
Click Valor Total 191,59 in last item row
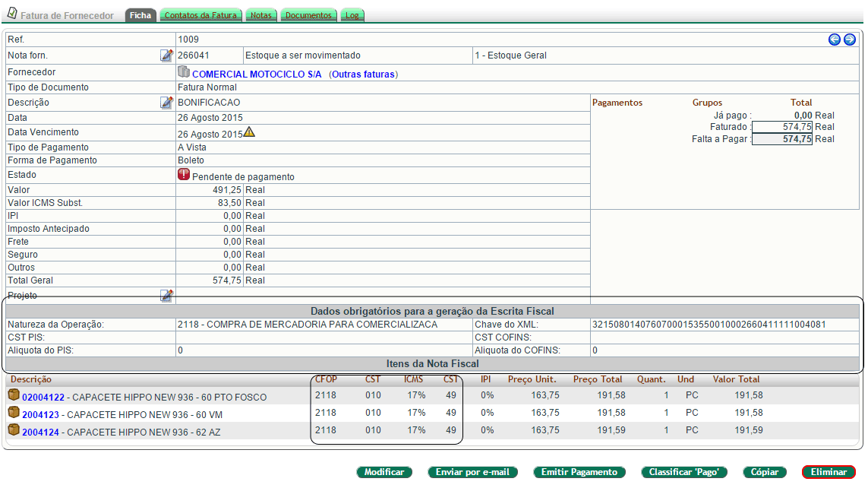(x=749, y=429)
